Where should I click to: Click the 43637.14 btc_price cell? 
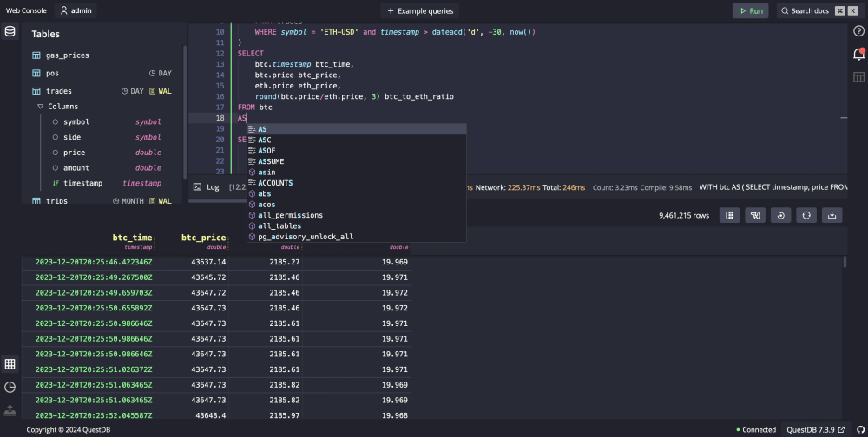coord(192,262)
